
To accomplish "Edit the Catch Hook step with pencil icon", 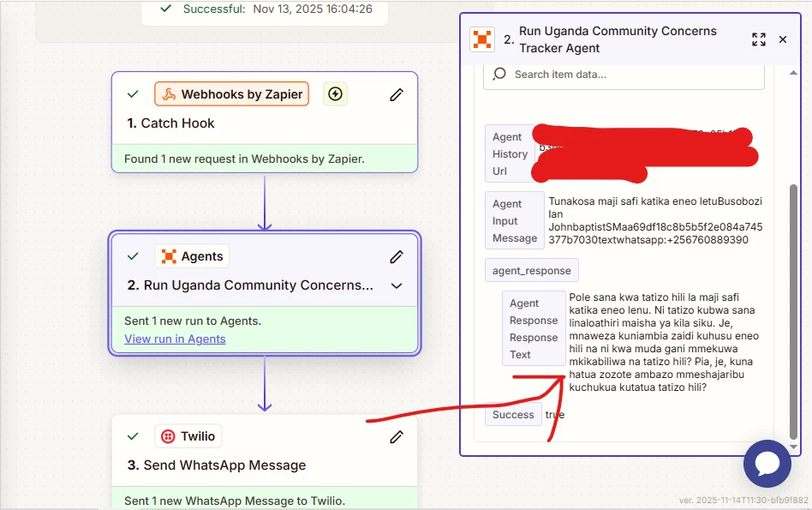I will 397,95.
